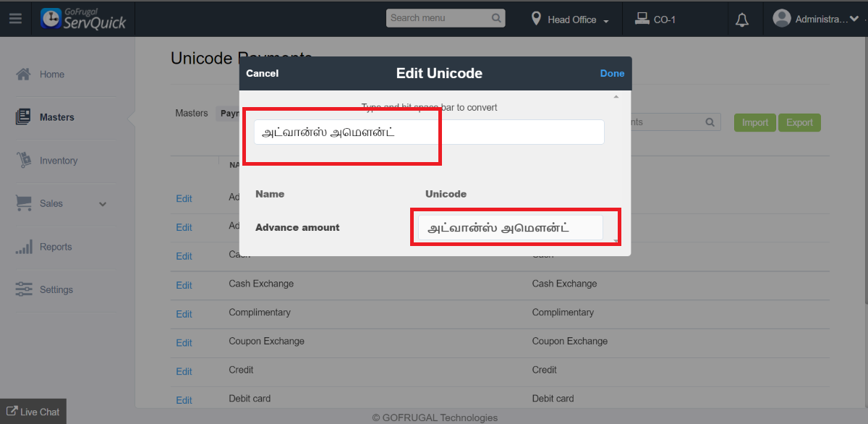Select Masters in the sidebar menu
Screen dimensions: 868x424
pos(56,117)
